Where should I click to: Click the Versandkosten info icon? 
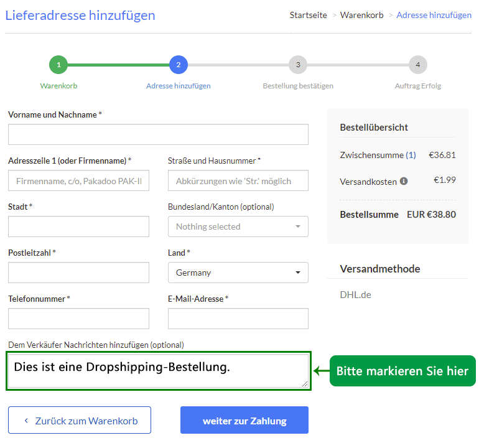(404, 182)
